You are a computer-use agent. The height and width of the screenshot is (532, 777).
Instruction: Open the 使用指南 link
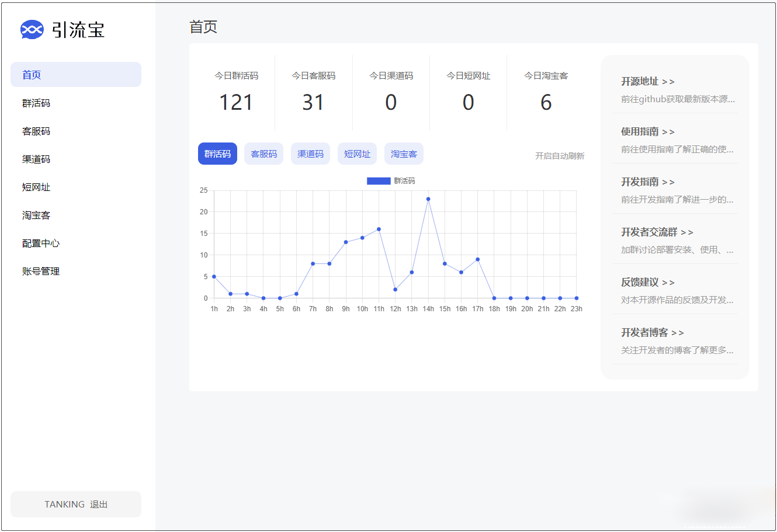point(647,132)
